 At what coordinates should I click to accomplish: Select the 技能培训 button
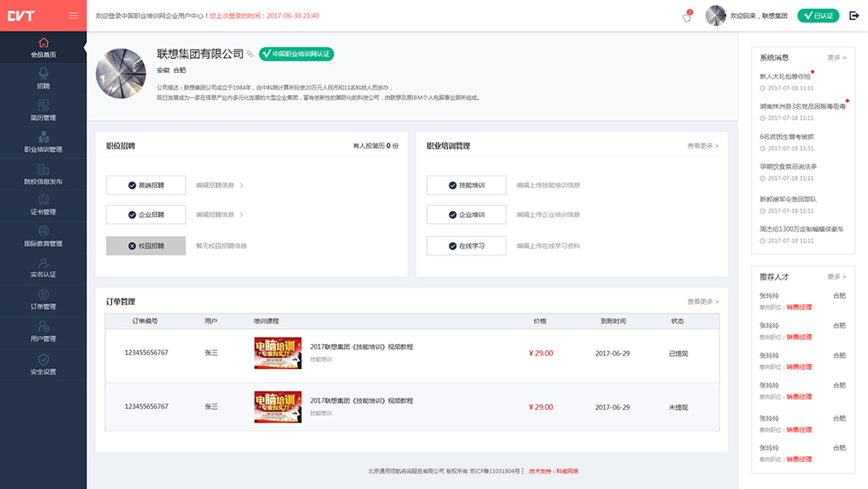(x=466, y=185)
